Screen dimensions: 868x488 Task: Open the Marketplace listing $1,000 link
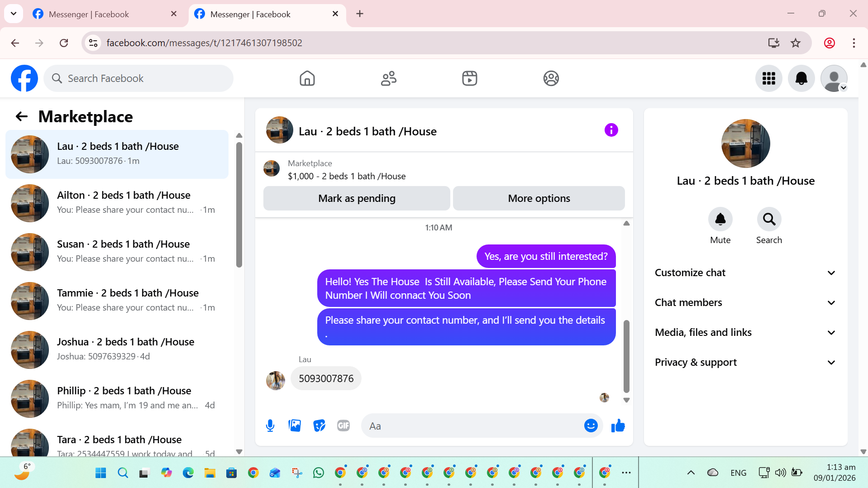click(x=347, y=176)
